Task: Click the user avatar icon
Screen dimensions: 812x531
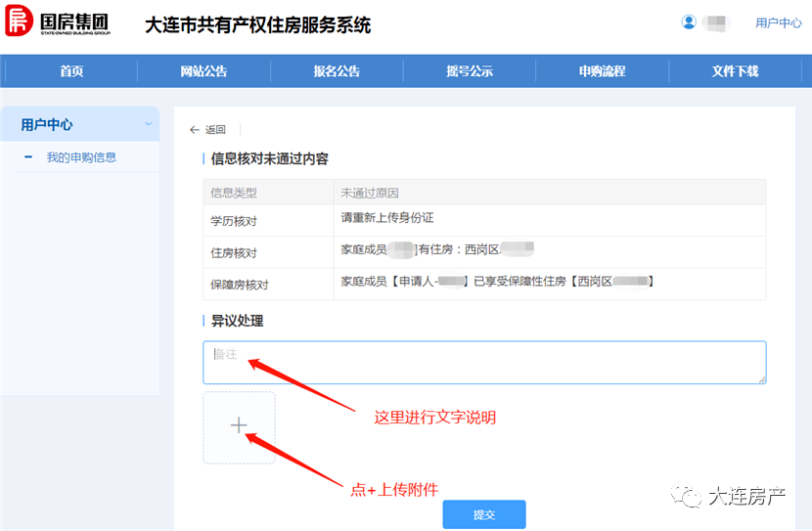Action: (x=689, y=22)
